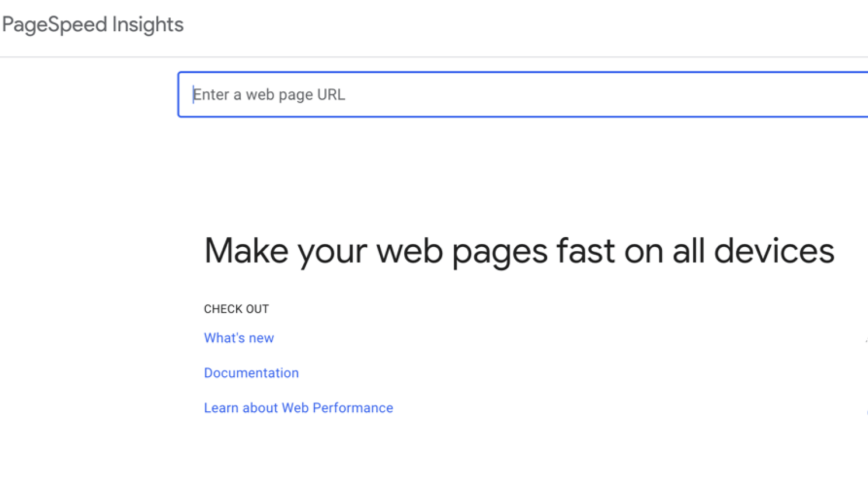Image resolution: width=868 pixels, height=488 pixels.
Task: Click the word 'Make' in the headline
Action: tap(246, 251)
